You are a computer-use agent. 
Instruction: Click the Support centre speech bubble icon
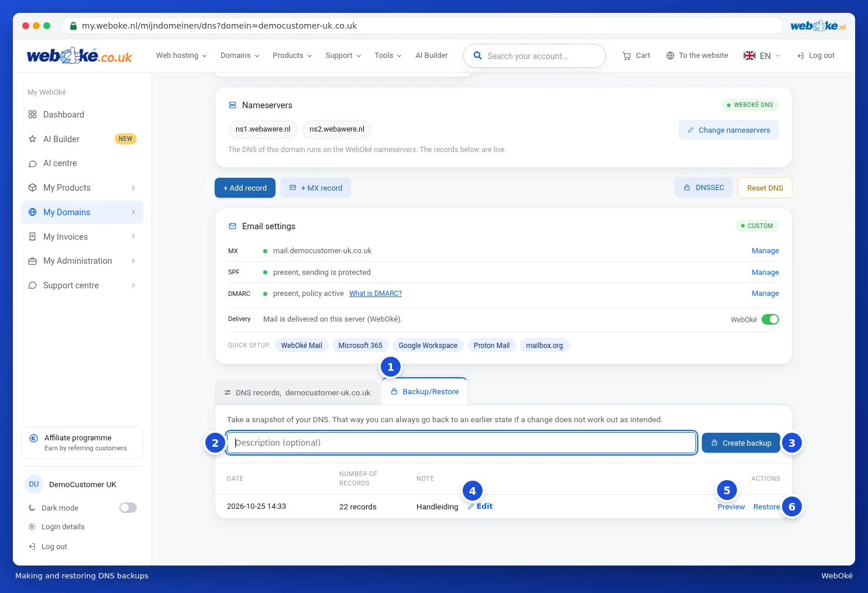pyautogui.click(x=33, y=285)
